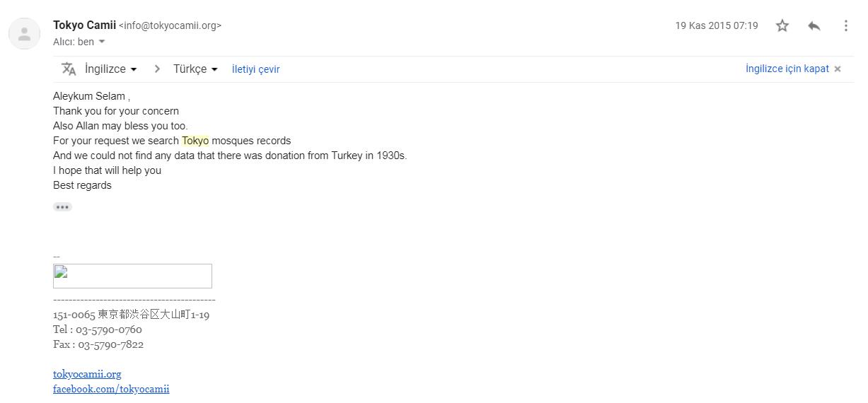Click the 19 Kas 2015 07:19 timestamp

[716, 25]
